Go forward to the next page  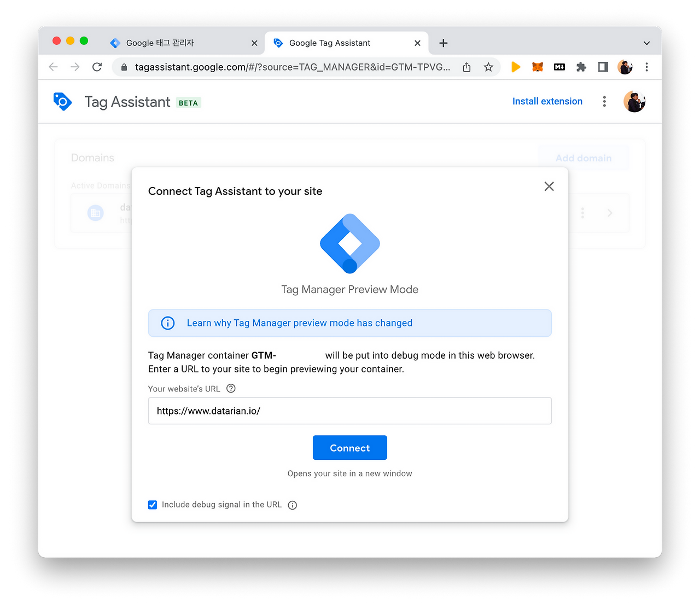(75, 67)
